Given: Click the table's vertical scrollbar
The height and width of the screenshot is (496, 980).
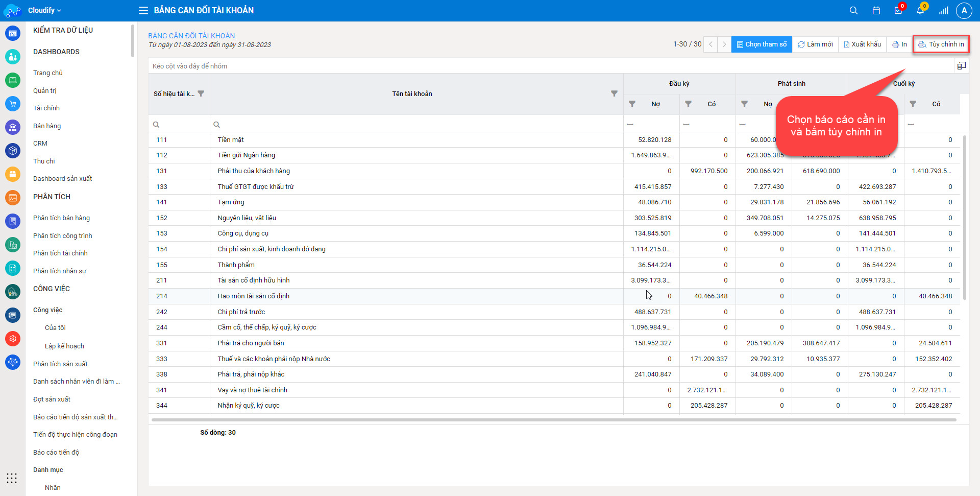Looking at the screenshot, I should (x=964, y=217).
